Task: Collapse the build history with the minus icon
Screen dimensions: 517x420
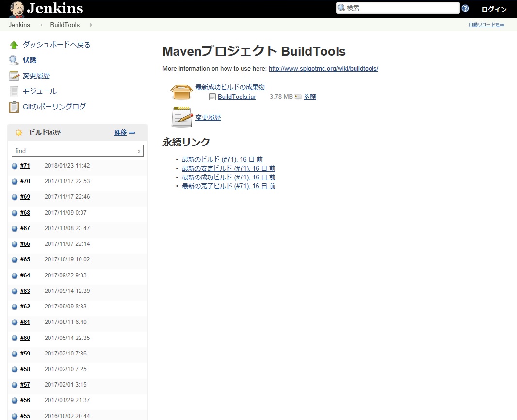Action: (x=132, y=133)
